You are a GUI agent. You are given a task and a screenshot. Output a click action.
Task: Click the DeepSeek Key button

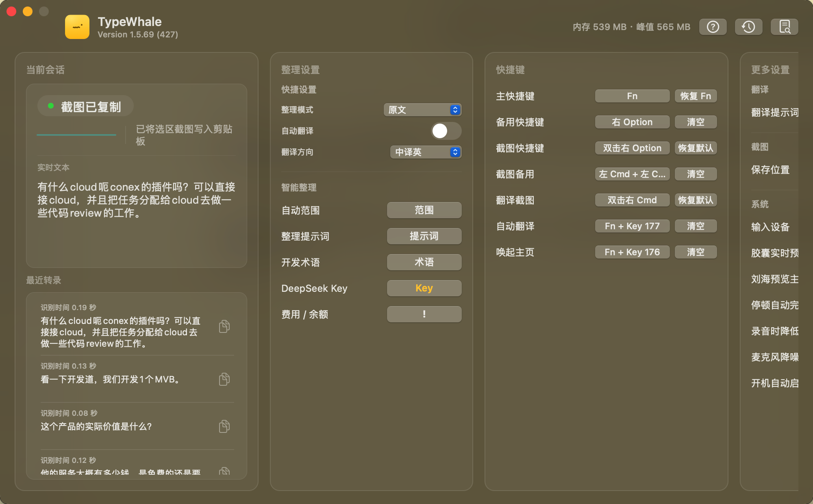point(424,288)
